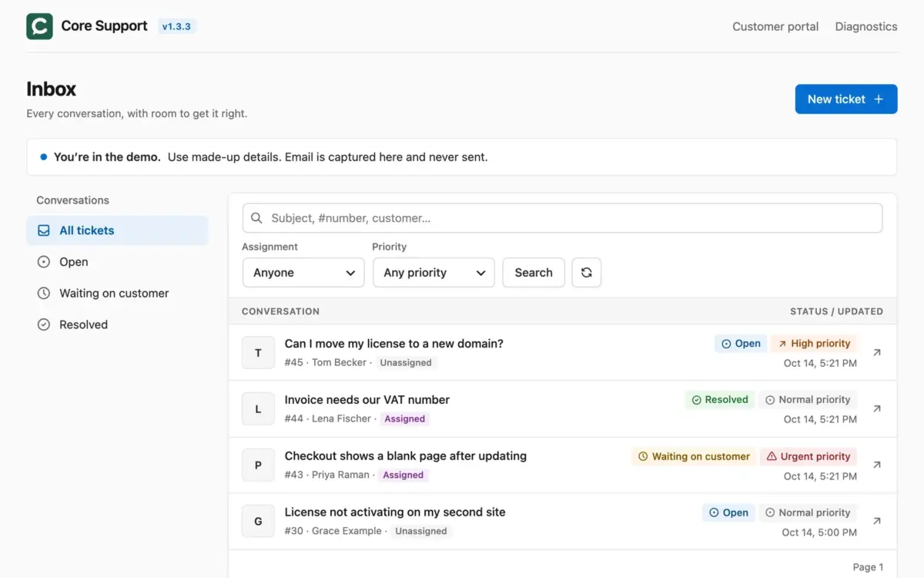Click Normal priority badge on ticket #44
The width and height of the screenshot is (924, 578).
808,400
